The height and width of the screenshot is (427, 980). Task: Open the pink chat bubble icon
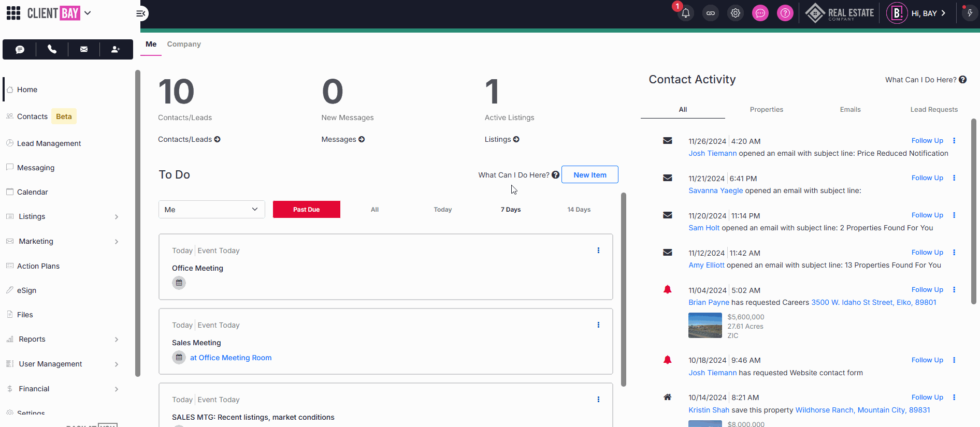(760, 13)
